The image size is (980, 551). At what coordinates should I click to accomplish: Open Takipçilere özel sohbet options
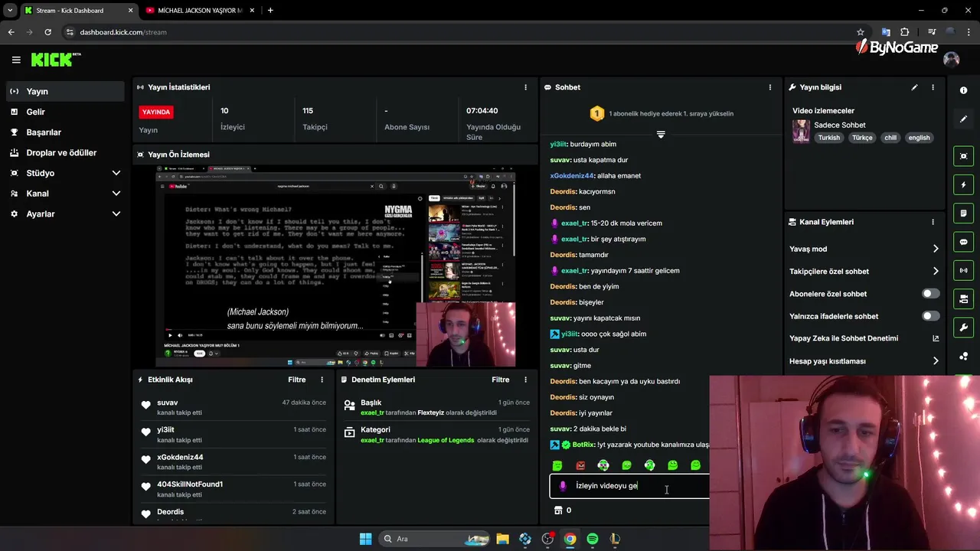click(864, 271)
